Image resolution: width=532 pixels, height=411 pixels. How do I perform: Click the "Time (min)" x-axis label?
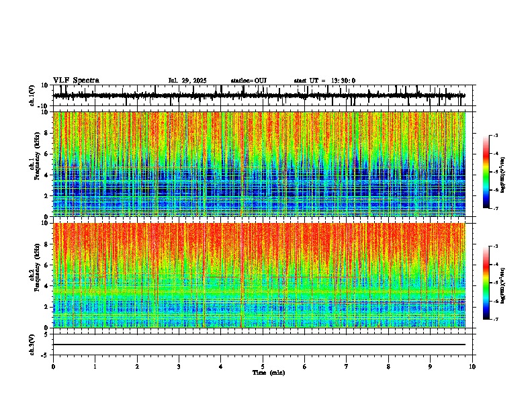[x=269, y=373]
